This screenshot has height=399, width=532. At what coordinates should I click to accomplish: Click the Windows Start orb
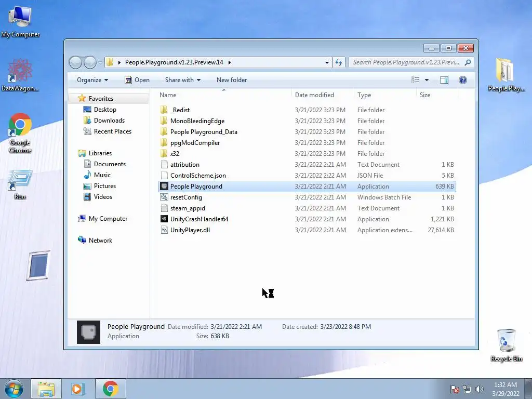tap(14, 389)
